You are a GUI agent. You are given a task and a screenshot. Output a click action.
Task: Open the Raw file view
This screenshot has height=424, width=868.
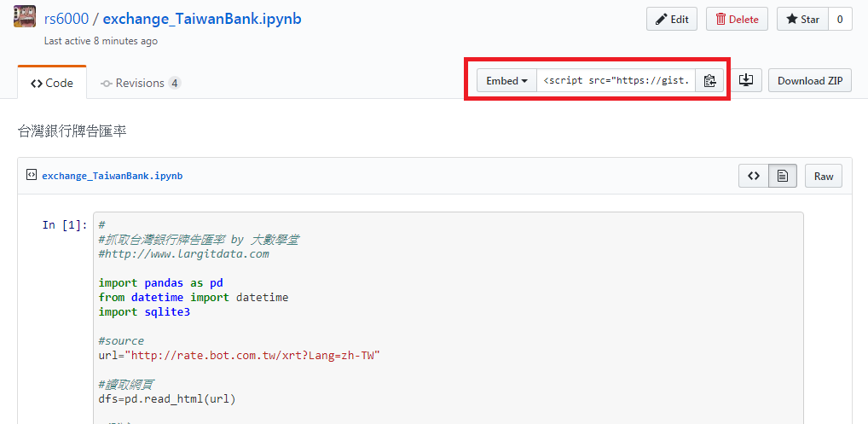pyautogui.click(x=823, y=176)
